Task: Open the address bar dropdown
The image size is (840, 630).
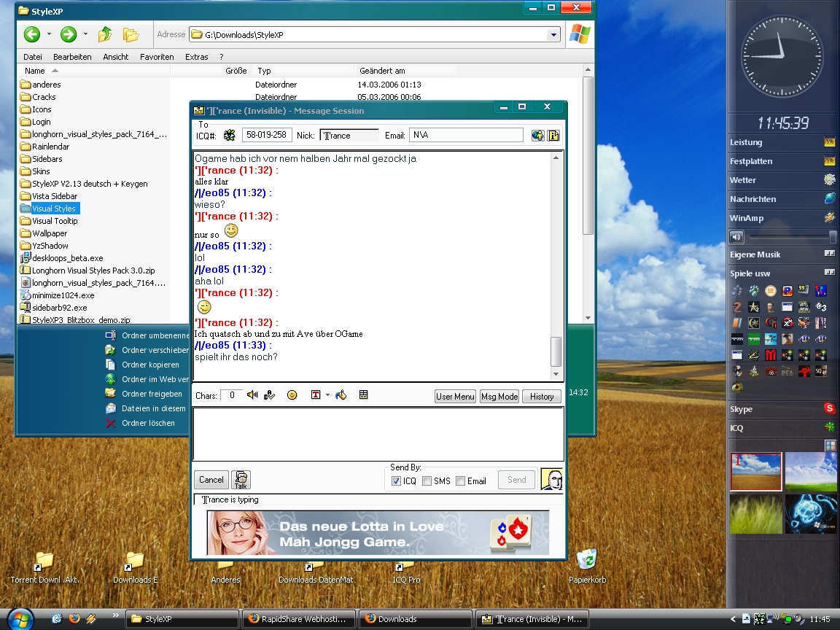Action: (x=553, y=34)
